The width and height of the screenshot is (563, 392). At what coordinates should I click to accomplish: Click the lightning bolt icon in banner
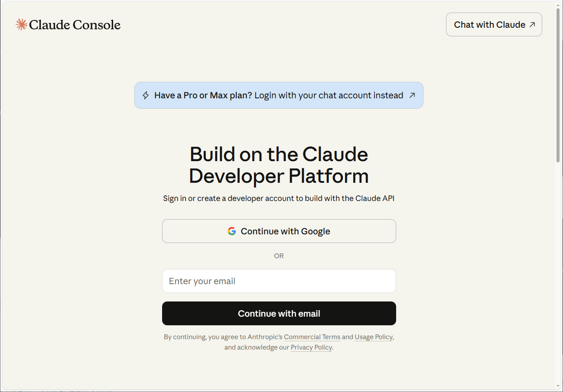pos(146,95)
